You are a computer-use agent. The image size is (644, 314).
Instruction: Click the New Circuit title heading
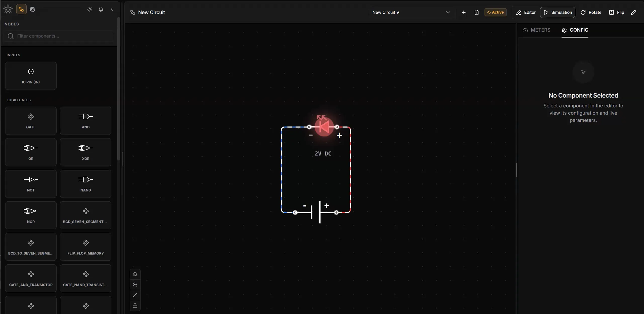(x=152, y=12)
